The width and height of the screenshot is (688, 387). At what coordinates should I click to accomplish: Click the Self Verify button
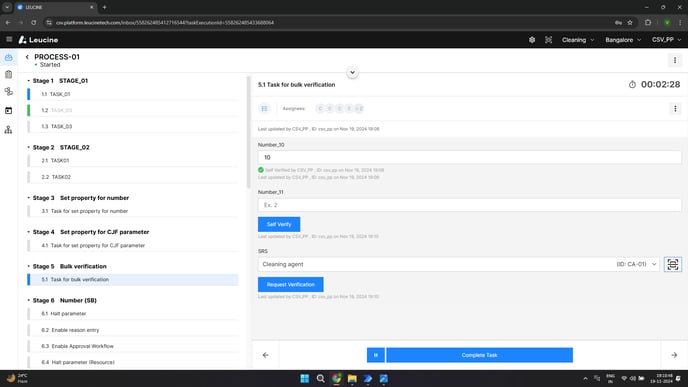click(x=279, y=224)
